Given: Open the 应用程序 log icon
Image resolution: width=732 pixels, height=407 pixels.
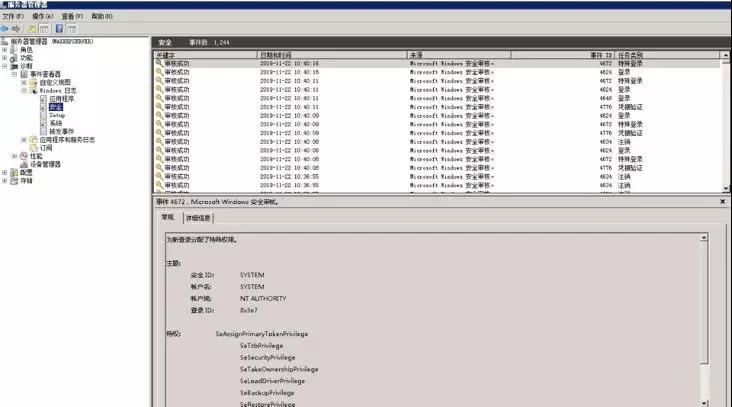Looking at the screenshot, I should [43, 99].
